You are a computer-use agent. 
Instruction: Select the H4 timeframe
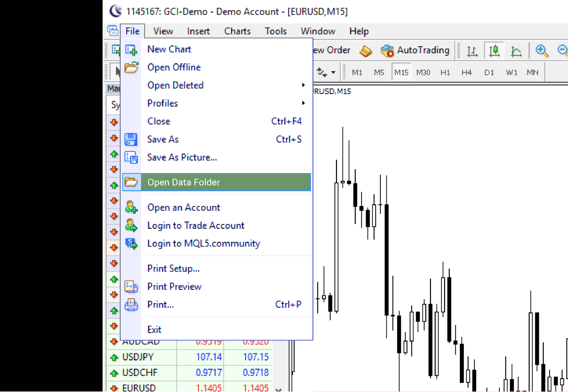pyautogui.click(x=467, y=72)
